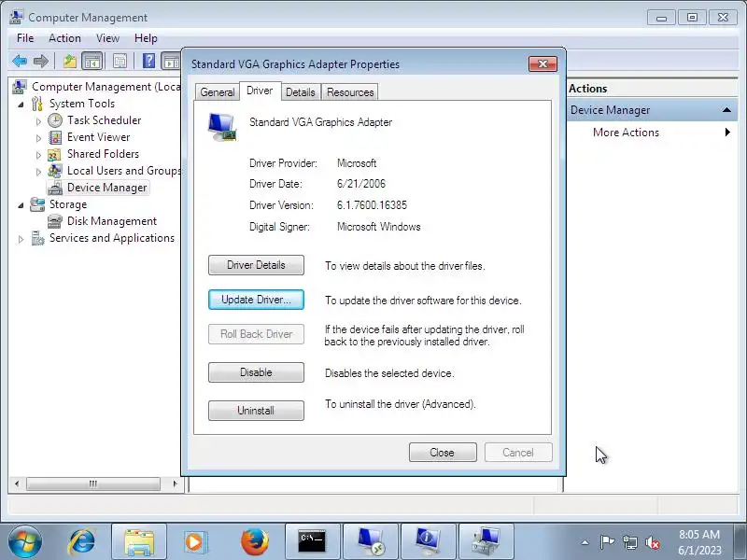747x560 pixels.
Task: Launch Firefox from the taskbar
Action: coord(254,541)
